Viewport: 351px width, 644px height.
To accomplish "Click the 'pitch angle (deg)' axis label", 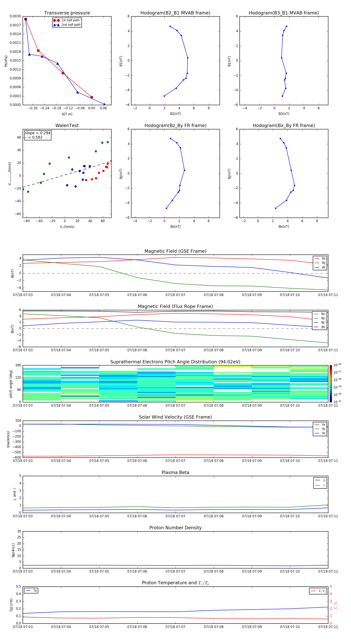I will coord(11,384).
